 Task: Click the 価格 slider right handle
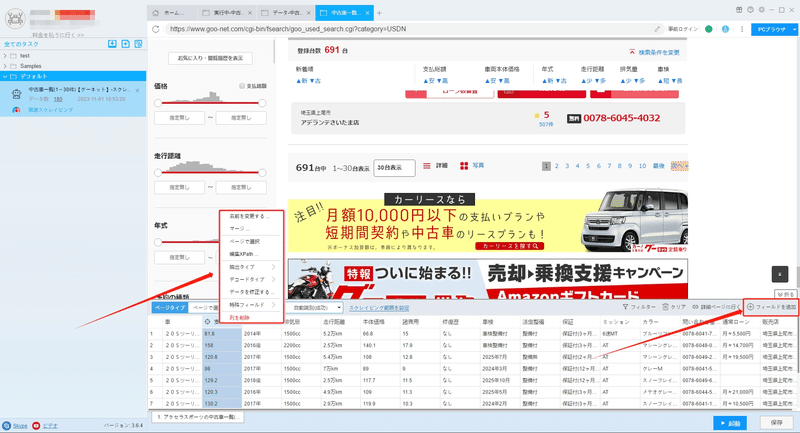tap(262, 103)
